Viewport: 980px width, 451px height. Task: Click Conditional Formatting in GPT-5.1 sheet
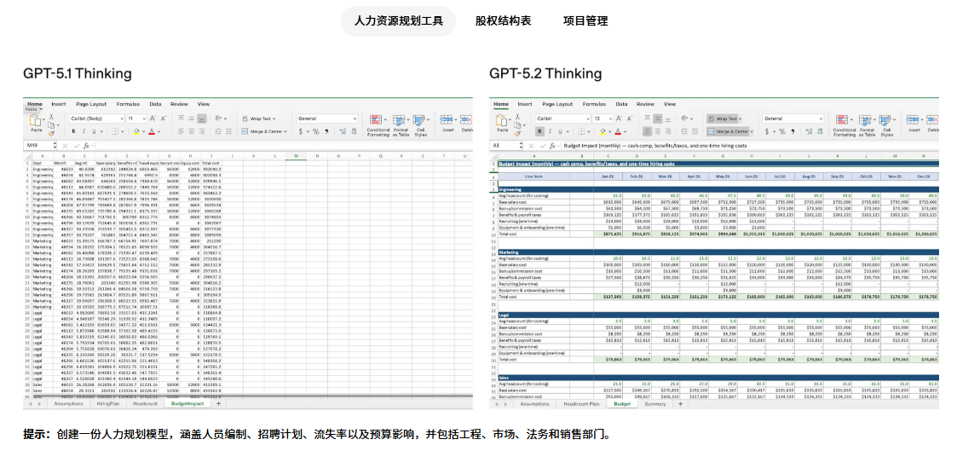coord(378,125)
